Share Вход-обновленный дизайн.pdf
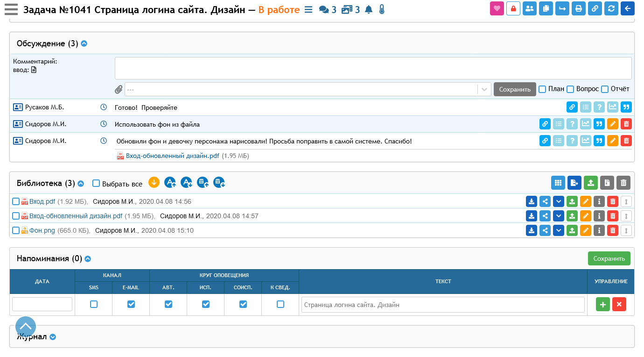The width and height of the screenshot is (644, 357). tap(545, 216)
